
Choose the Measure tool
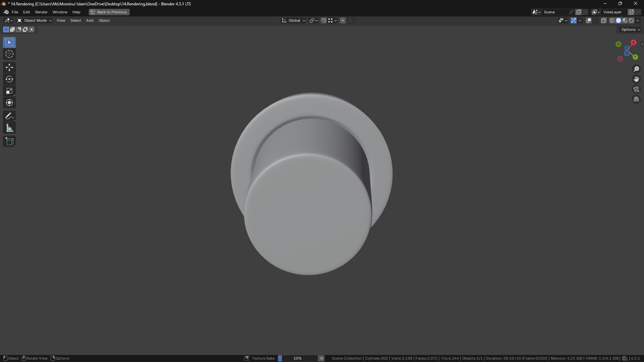click(9, 128)
